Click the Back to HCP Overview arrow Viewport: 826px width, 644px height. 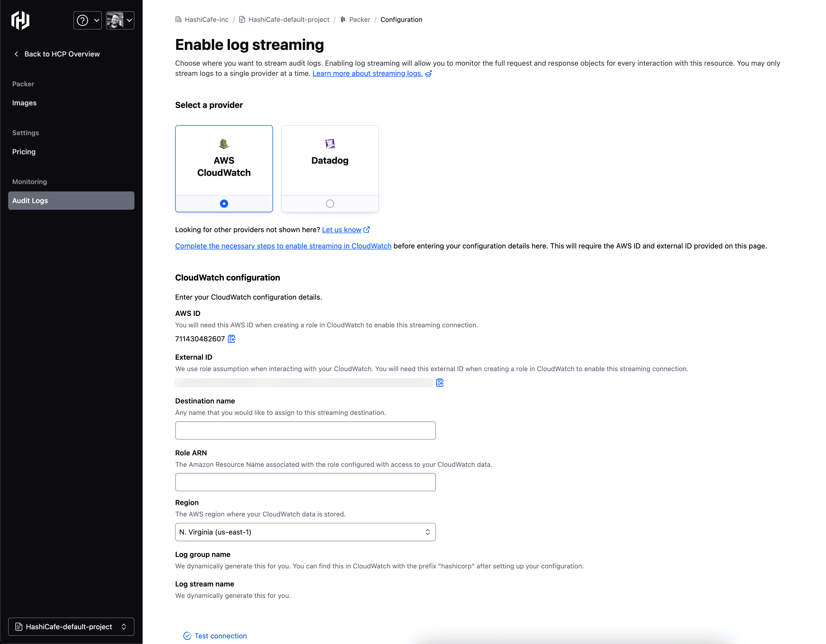tap(16, 54)
